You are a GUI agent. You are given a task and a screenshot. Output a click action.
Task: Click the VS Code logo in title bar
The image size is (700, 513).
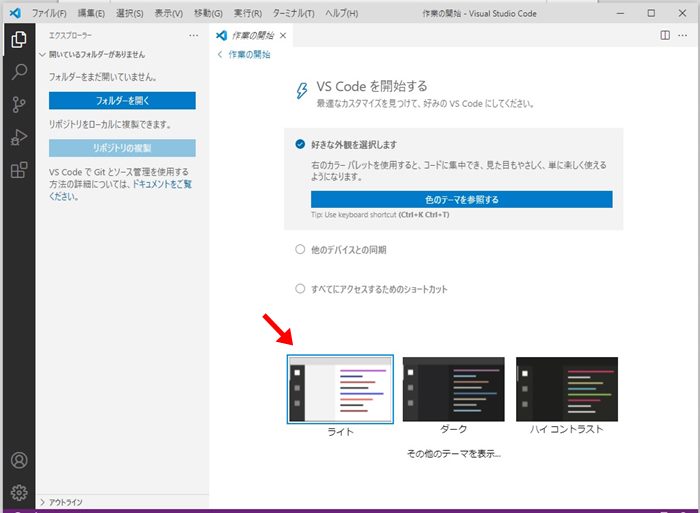pos(15,13)
